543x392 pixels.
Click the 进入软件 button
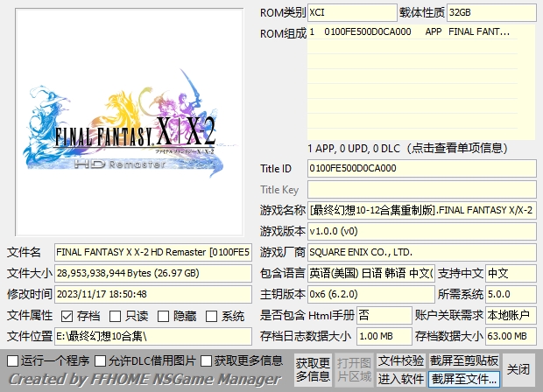click(401, 379)
